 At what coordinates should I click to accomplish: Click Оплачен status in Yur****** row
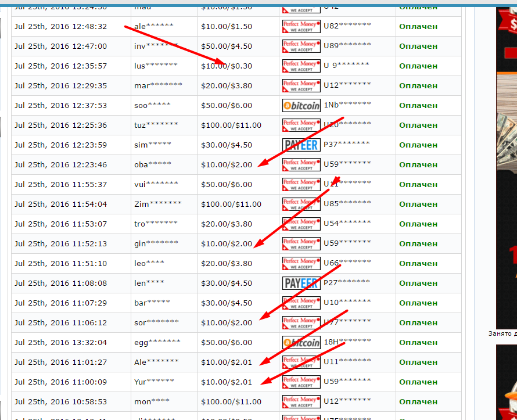click(x=418, y=382)
